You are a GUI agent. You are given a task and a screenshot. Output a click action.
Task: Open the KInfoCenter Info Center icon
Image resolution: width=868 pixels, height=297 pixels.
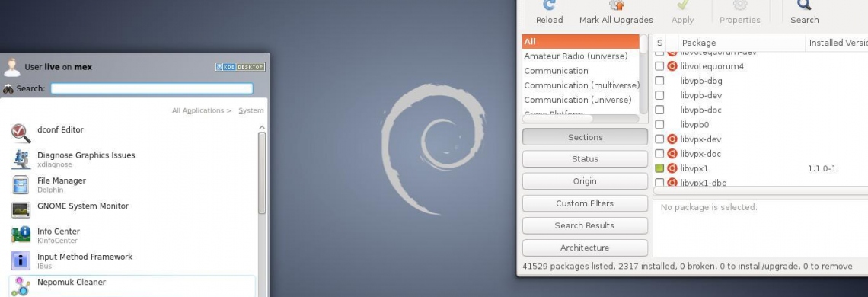coord(21,235)
